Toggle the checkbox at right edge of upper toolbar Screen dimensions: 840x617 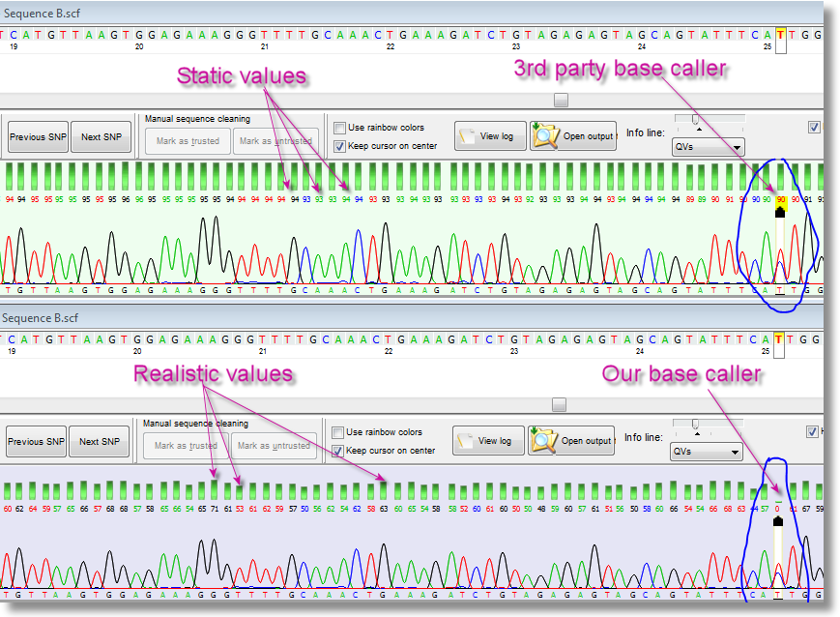coord(814,127)
